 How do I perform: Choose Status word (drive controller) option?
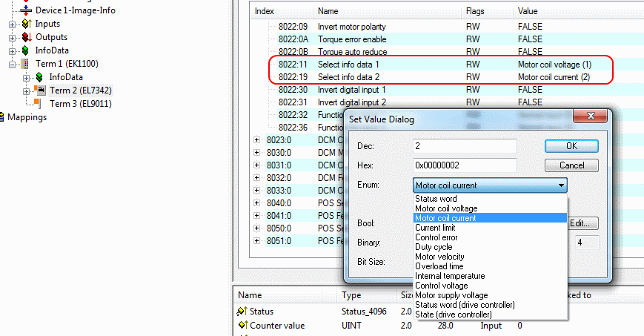click(x=490, y=305)
